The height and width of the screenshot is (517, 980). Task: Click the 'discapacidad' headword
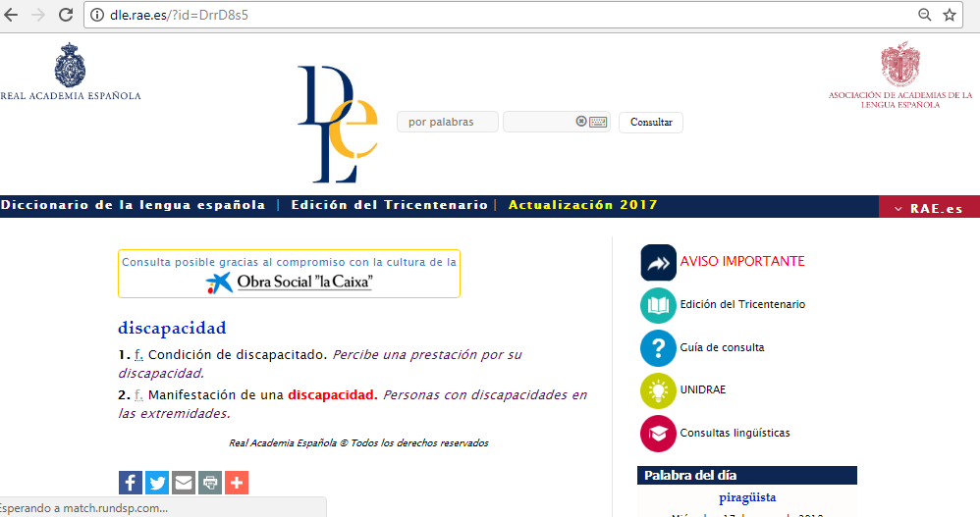tap(172, 328)
